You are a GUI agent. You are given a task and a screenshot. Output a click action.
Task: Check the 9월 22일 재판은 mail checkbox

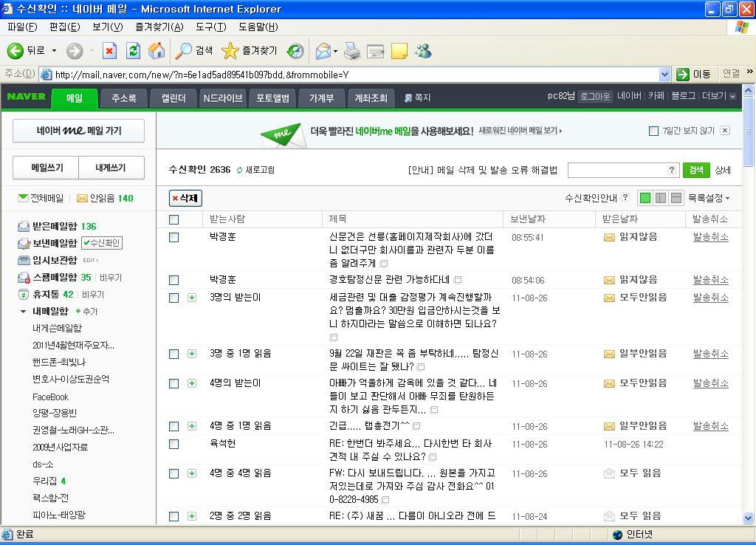click(x=174, y=354)
